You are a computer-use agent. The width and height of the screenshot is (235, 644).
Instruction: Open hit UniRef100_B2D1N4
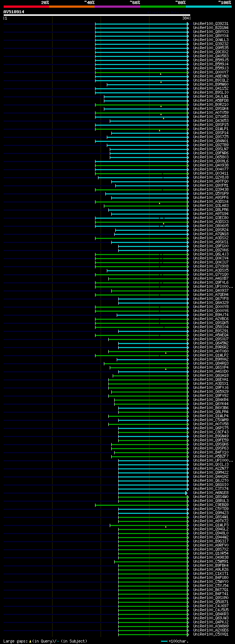point(211,28)
